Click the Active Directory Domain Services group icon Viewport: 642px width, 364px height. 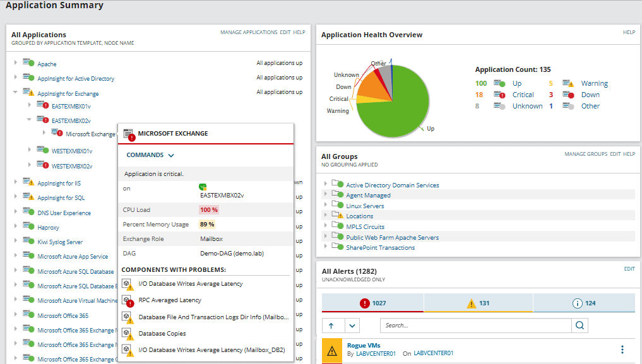click(337, 184)
